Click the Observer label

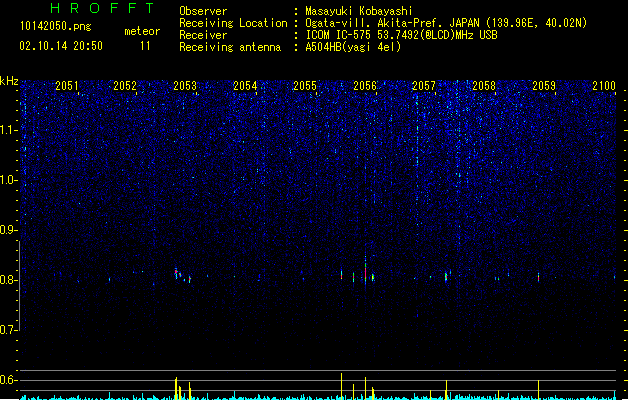tap(203, 11)
